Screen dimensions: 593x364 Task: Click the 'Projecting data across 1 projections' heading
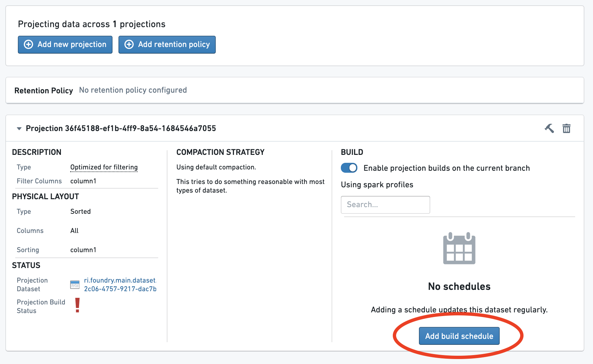(x=92, y=24)
